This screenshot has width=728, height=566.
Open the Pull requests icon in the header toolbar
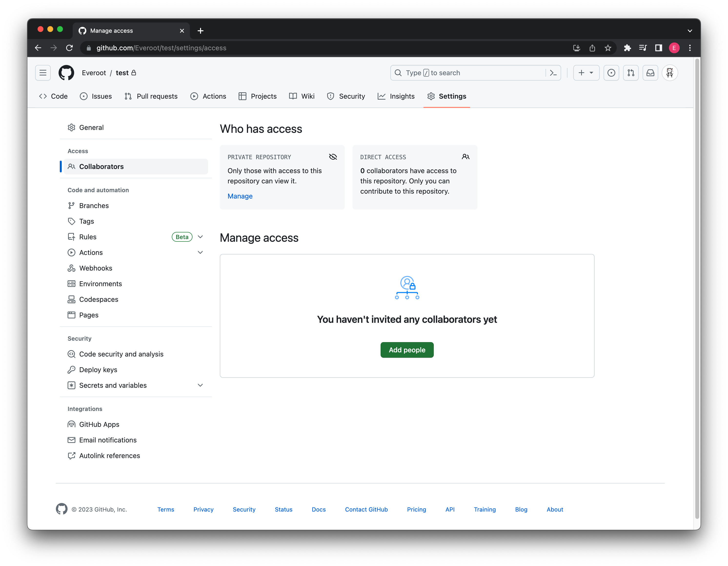pyautogui.click(x=631, y=73)
